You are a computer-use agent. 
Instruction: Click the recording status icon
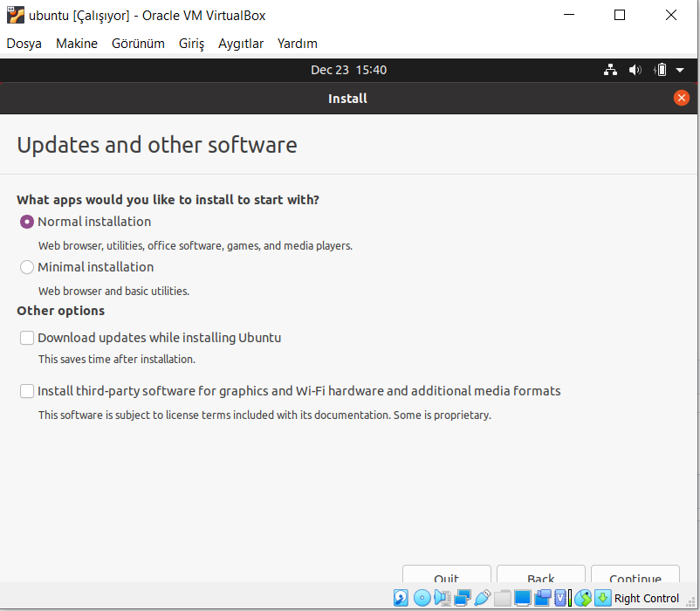point(542,598)
